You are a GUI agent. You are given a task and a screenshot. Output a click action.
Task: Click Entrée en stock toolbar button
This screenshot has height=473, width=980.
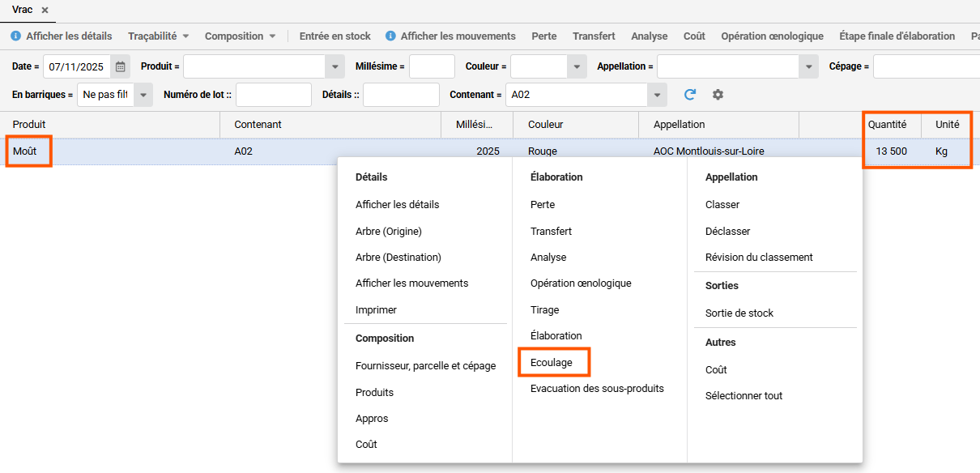pos(334,36)
